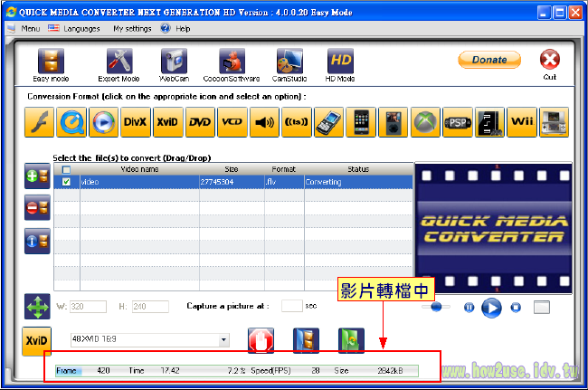Select the Flash conversion format icon
Screen dimensions: 588x390
(41, 121)
